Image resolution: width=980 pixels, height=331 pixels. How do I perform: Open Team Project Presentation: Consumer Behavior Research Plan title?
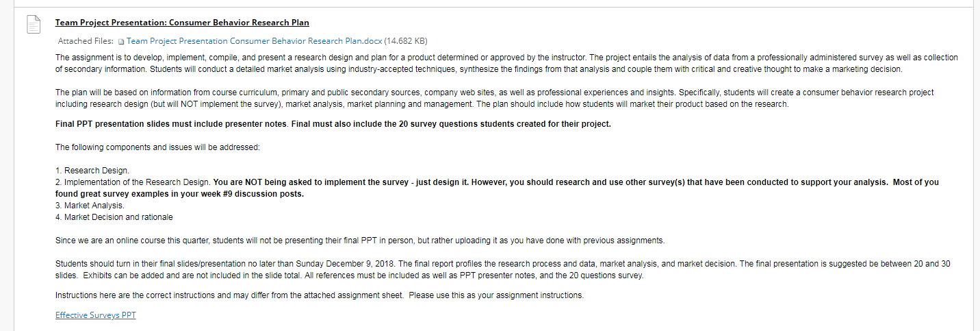[x=182, y=23]
